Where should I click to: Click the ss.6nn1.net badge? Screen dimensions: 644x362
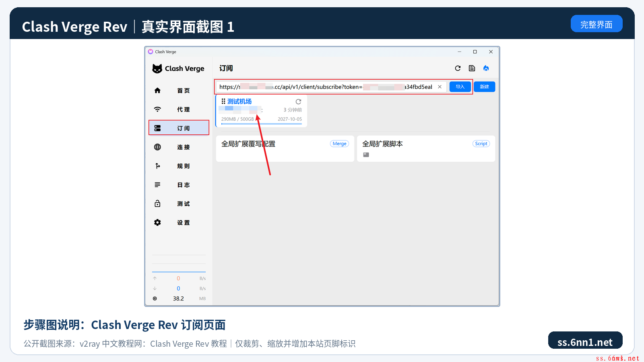585,340
